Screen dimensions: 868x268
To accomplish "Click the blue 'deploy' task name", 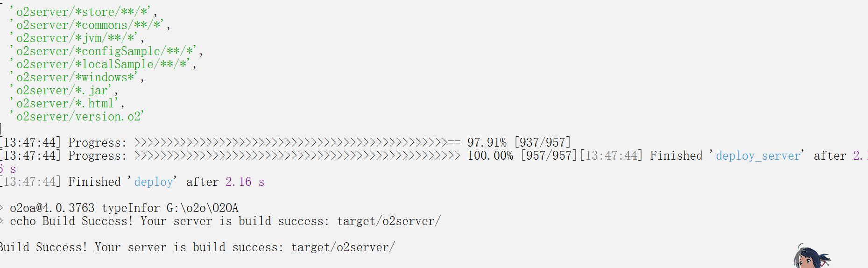I will 153,182.
